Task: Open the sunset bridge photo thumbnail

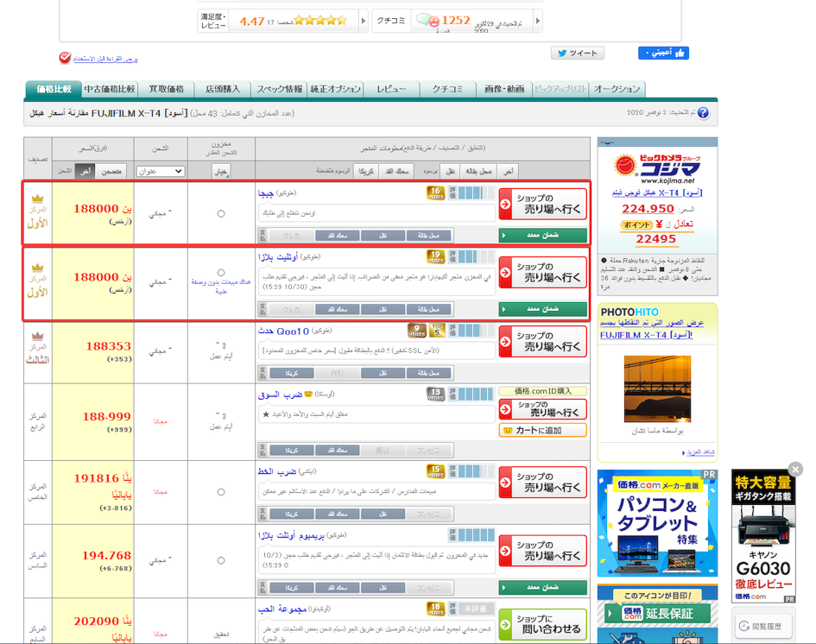Action: (657, 389)
